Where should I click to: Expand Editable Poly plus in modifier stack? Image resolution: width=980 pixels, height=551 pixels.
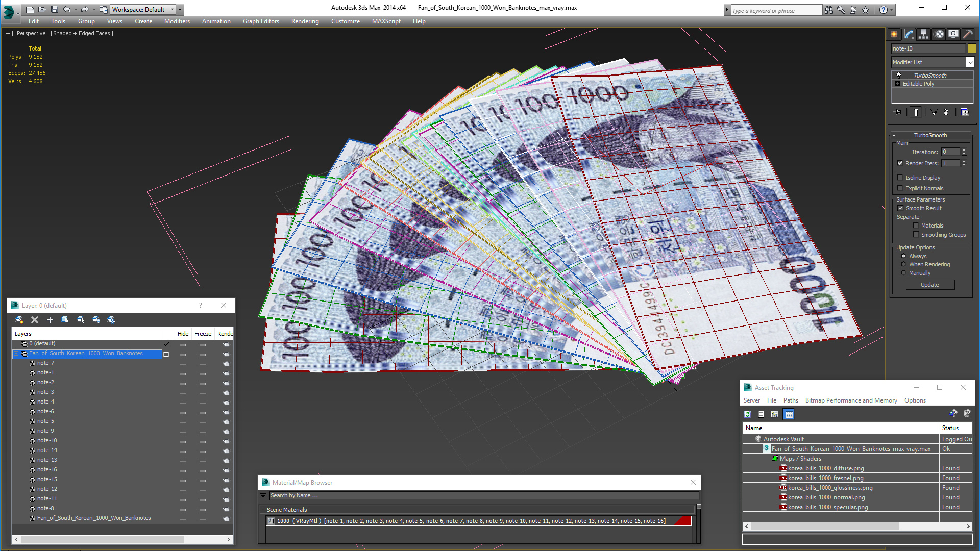tap(898, 84)
